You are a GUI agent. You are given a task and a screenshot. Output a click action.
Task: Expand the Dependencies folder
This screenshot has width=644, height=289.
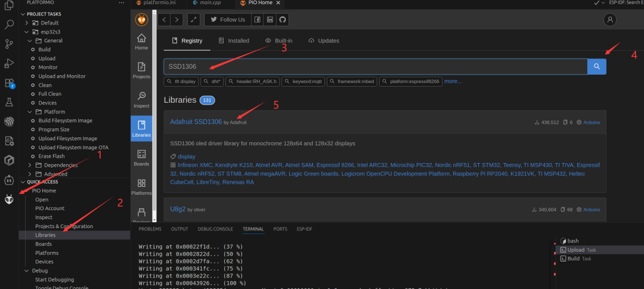[30, 165]
